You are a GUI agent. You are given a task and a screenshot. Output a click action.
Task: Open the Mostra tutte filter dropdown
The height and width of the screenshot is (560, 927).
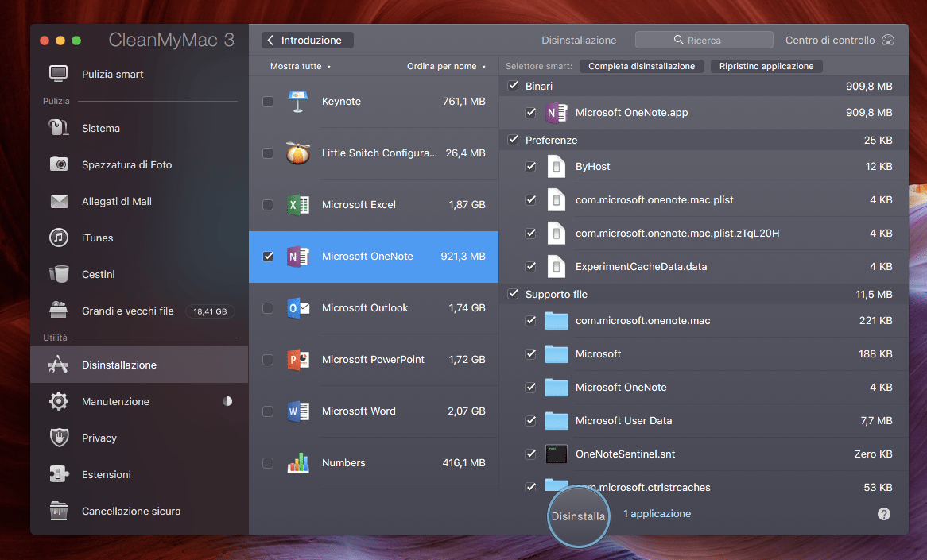(x=300, y=67)
